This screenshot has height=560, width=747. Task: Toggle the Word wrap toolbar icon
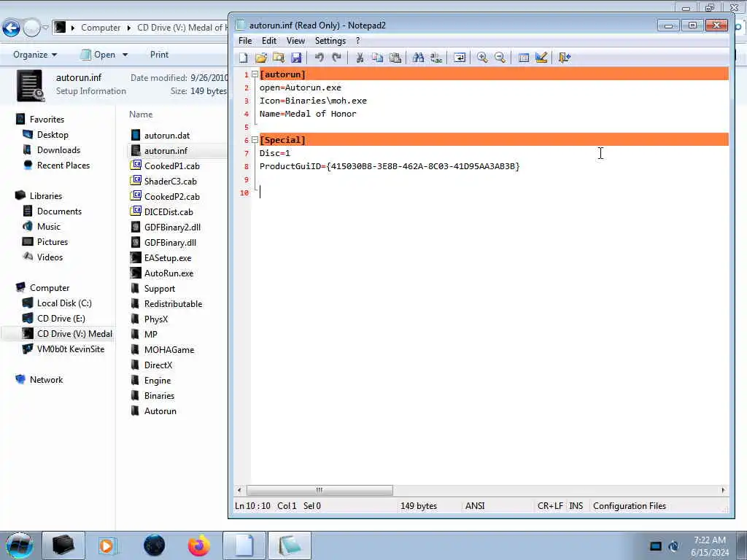tap(460, 58)
